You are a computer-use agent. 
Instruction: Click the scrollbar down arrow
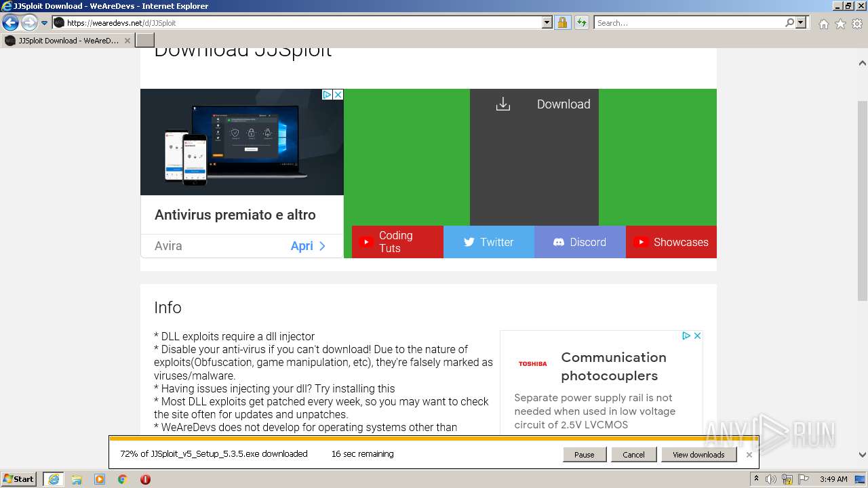(x=863, y=455)
